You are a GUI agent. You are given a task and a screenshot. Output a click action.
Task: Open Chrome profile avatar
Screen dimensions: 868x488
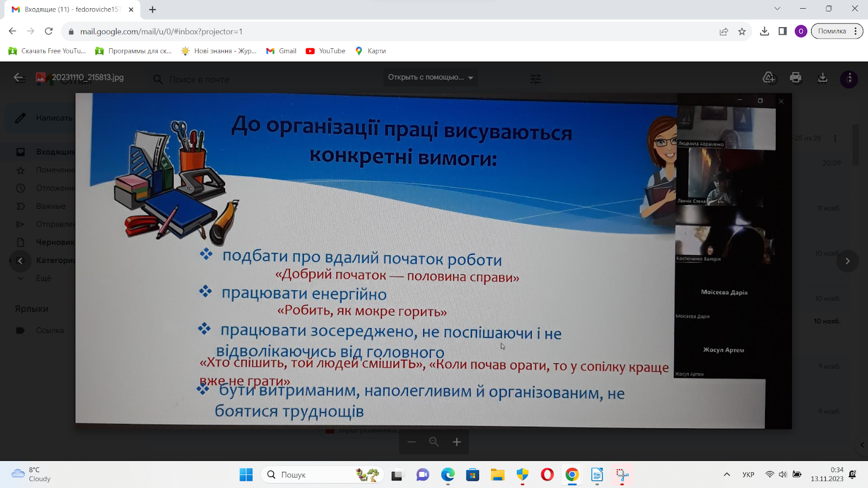pyautogui.click(x=801, y=31)
